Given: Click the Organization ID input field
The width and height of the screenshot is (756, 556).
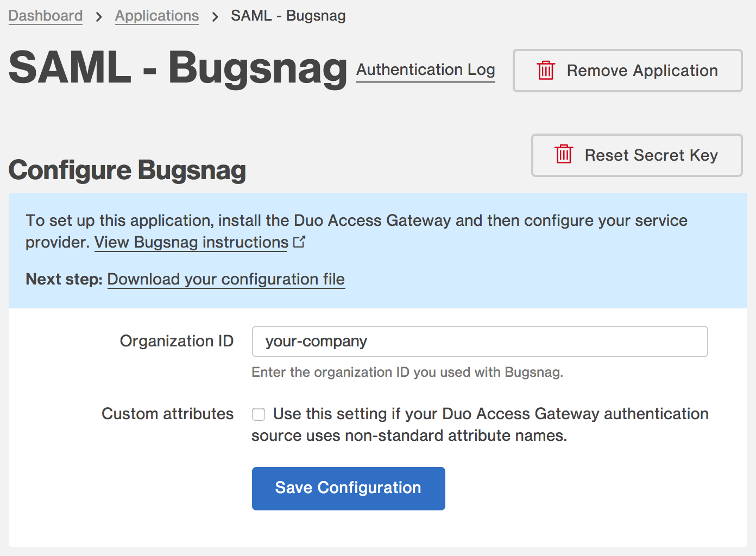Looking at the screenshot, I should point(480,342).
